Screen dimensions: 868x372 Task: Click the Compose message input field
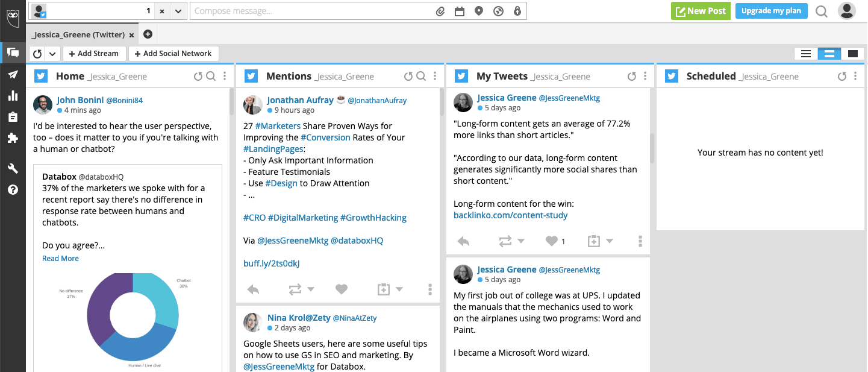tap(310, 11)
